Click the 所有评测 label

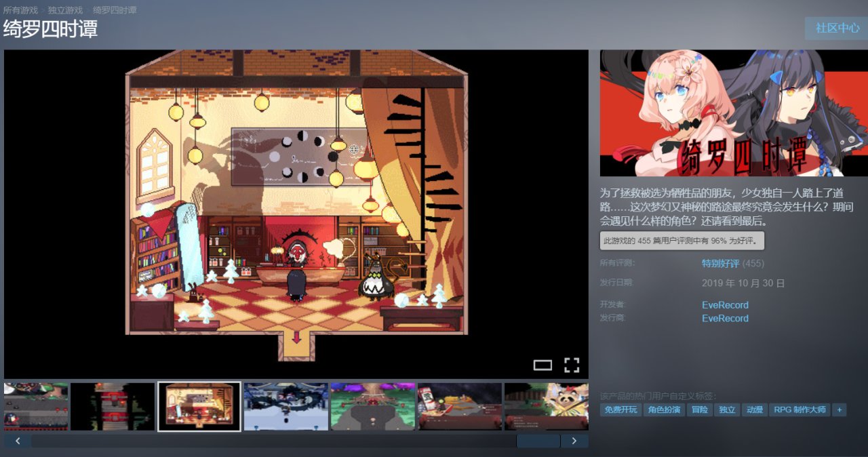[x=616, y=263]
